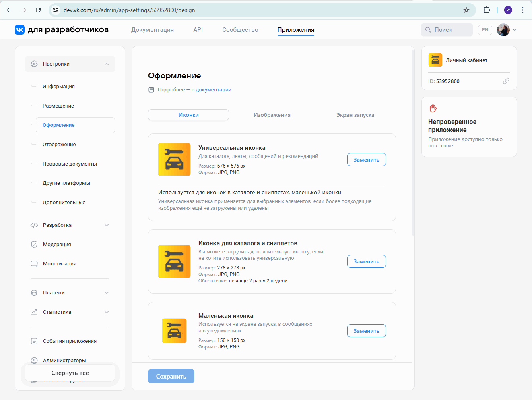
Task: Open the Документация menu item
Action: pyautogui.click(x=152, y=29)
